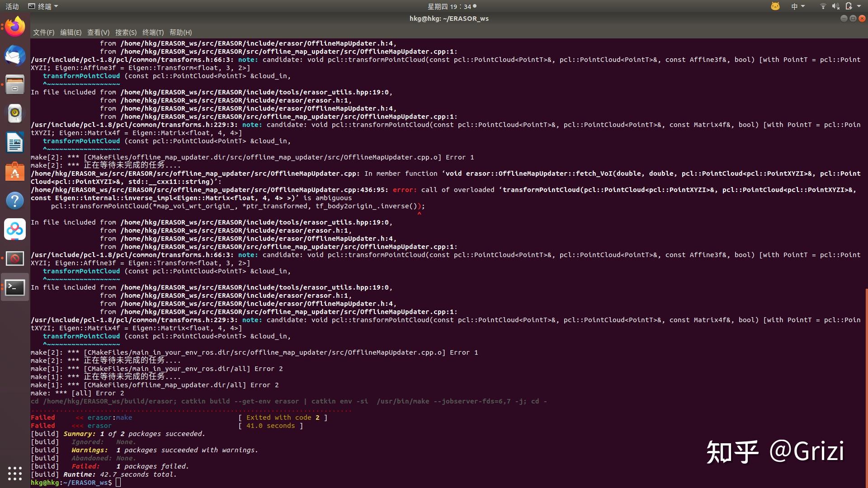The height and width of the screenshot is (488, 868).
Task: Open the Files manager dock icon
Action: tap(15, 84)
